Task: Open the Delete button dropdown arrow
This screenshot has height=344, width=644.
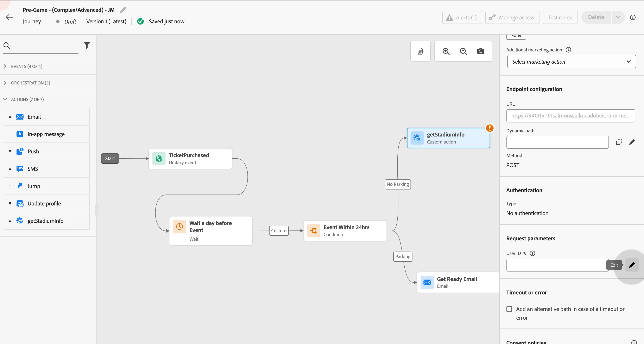Action: [618, 17]
